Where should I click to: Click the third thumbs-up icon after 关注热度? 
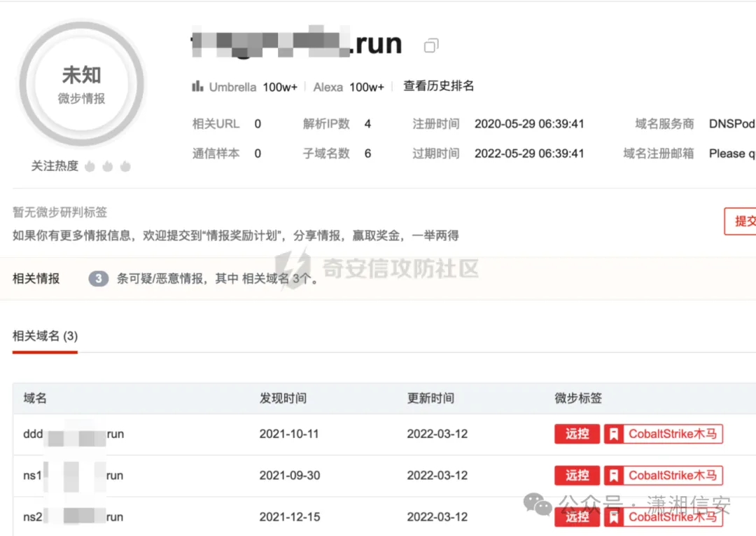click(x=125, y=166)
